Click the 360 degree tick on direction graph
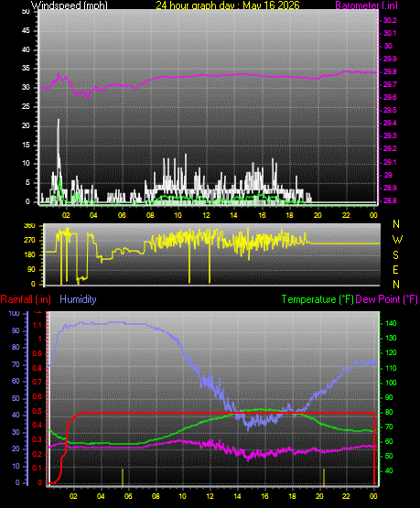Viewport: 420px width, 508px height. [29, 225]
